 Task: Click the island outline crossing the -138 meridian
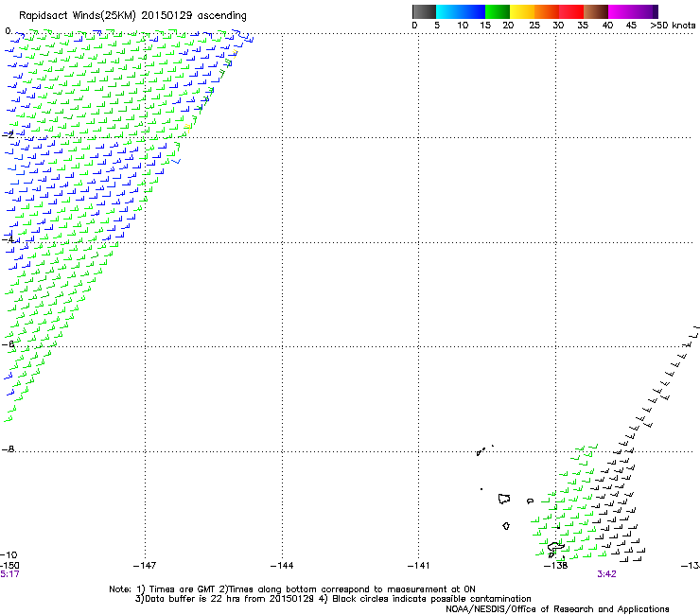pos(556,546)
